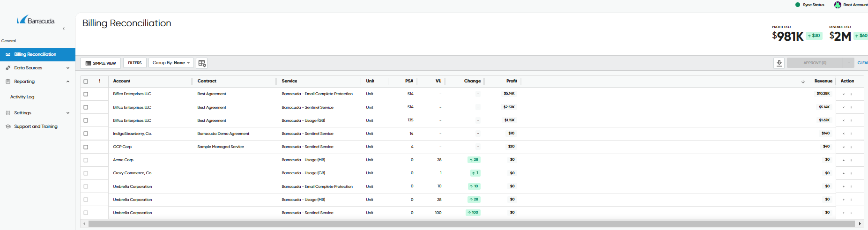Open Billing Reconciliation in the sidebar
The height and width of the screenshot is (230, 868).
37,54
